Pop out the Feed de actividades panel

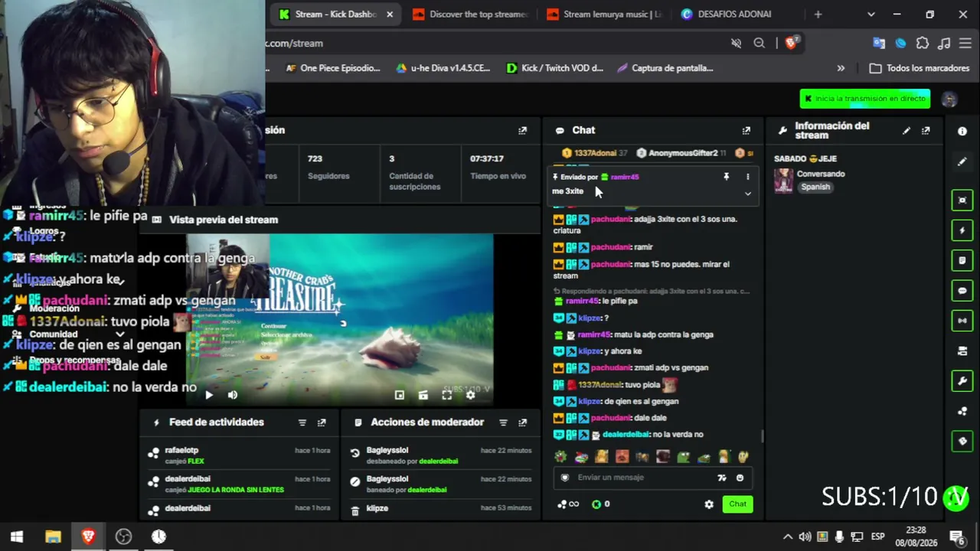pos(322,422)
